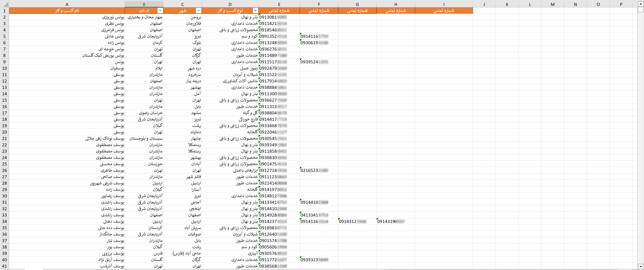Click the vertical scrollbar thumb
644x270 pixels.
640,10
